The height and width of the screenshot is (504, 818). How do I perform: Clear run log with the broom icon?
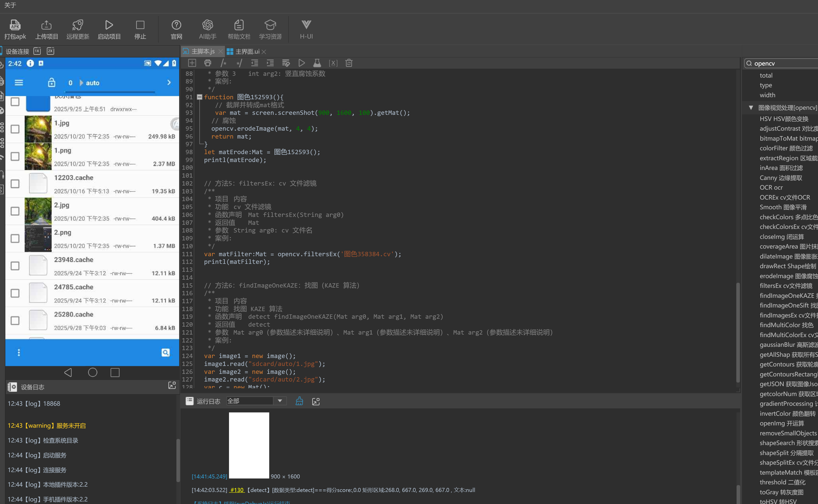pos(299,401)
